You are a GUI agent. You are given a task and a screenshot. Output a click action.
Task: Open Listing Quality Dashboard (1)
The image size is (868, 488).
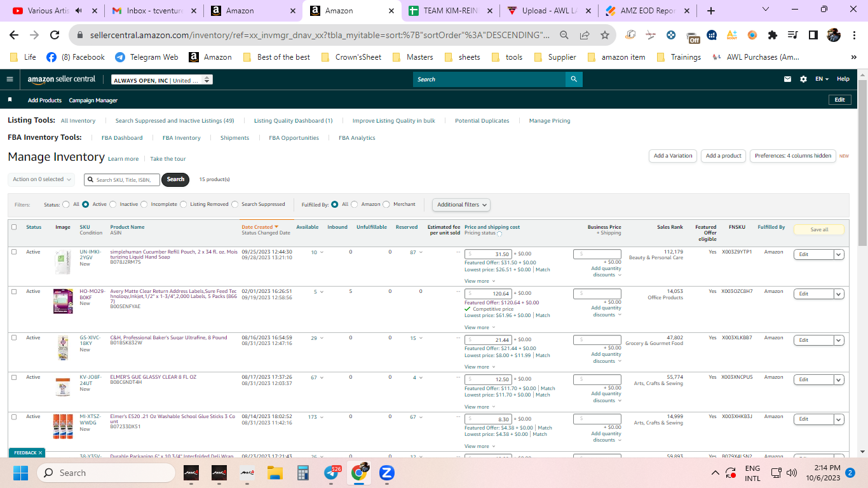pyautogui.click(x=293, y=121)
